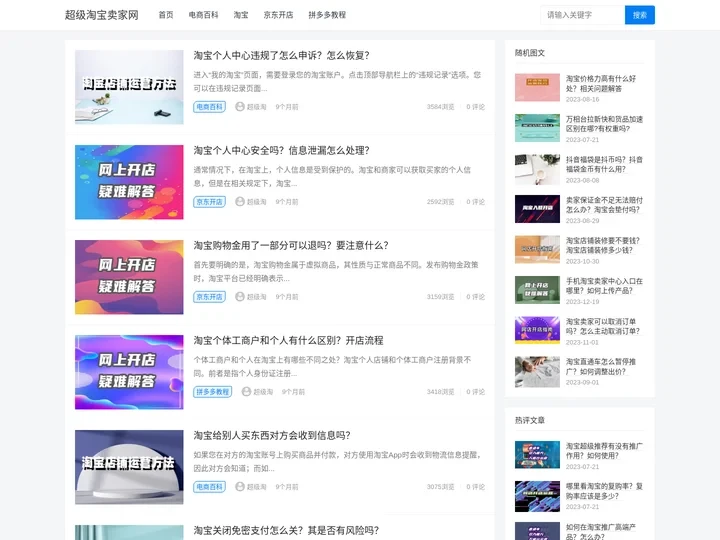Open the 拼多多教程 menu item

click(327, 15)
